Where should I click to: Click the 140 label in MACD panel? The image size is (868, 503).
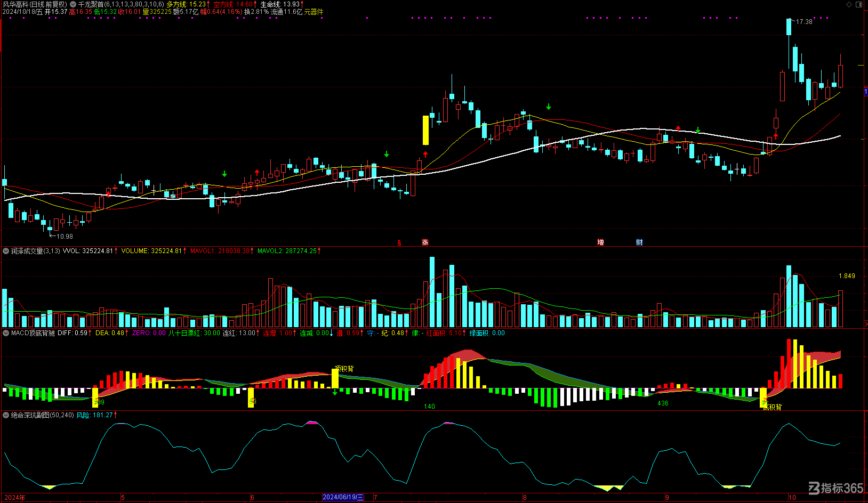coord(429,407)
